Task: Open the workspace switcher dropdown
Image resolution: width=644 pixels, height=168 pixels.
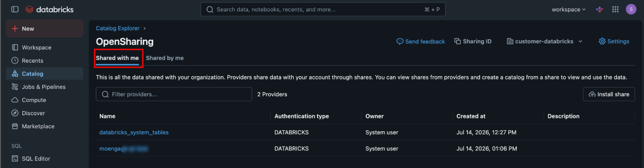Action: coord(569,9)
